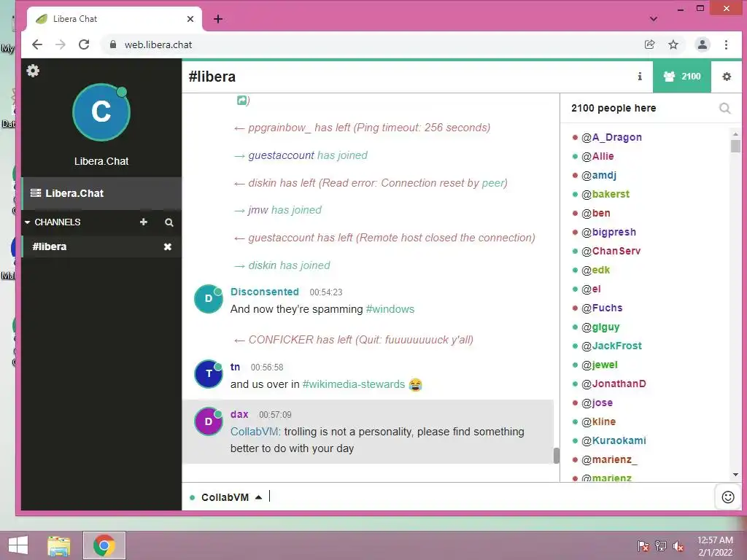This screenshot has height=560, width=747.
Task: Open File Explorer from taskbar
Action: 58,545
